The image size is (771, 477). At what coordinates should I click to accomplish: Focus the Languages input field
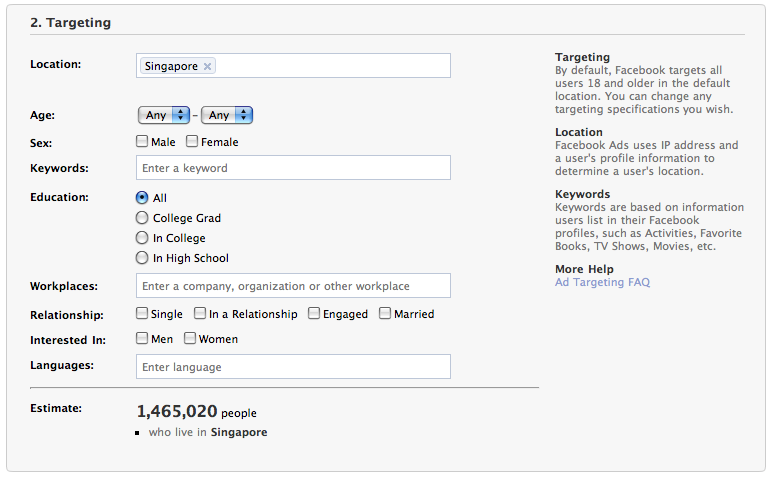click(x=293, y=367)
